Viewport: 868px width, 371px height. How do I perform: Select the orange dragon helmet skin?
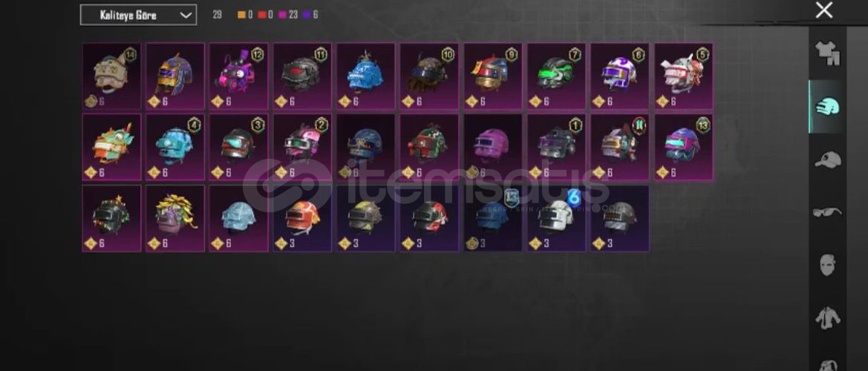pos(111,148)
